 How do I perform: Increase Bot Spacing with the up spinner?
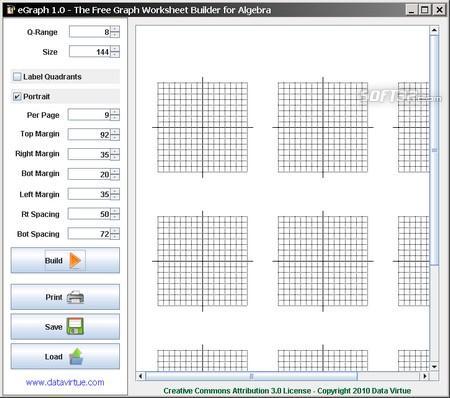(x=115, y=231)
